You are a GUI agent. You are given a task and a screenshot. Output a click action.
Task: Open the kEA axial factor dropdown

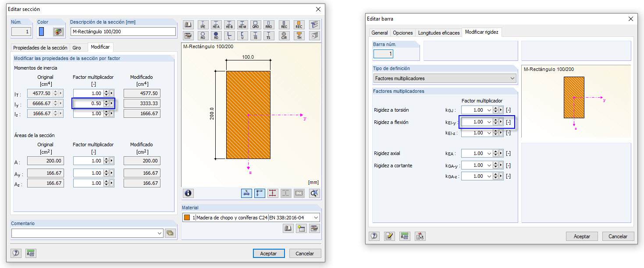pyautogui.click(x=489, y=153)
